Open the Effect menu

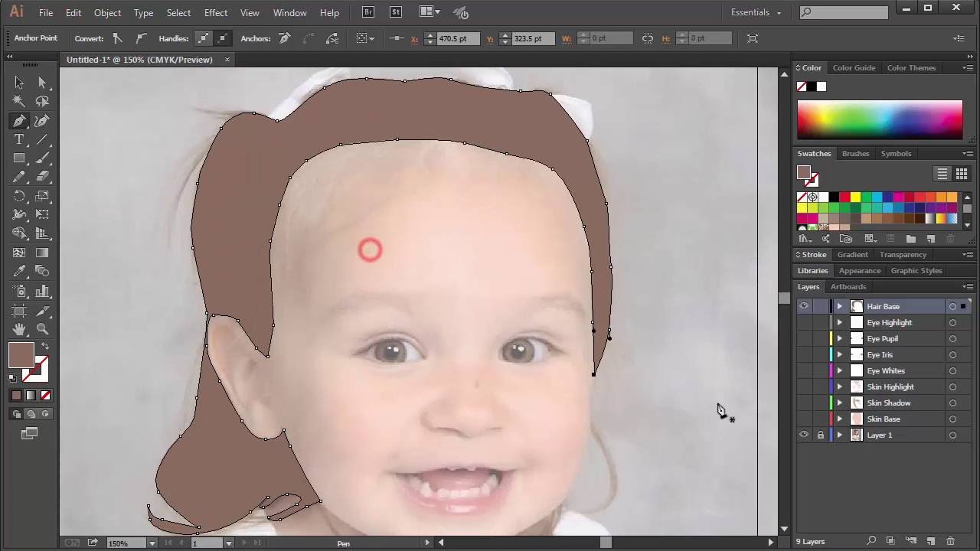click(216, 12)
